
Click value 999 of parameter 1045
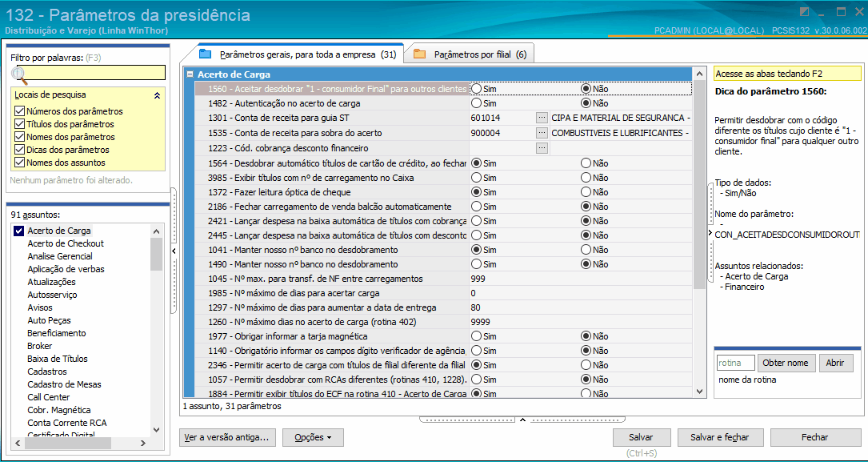(x=477, y=279)
